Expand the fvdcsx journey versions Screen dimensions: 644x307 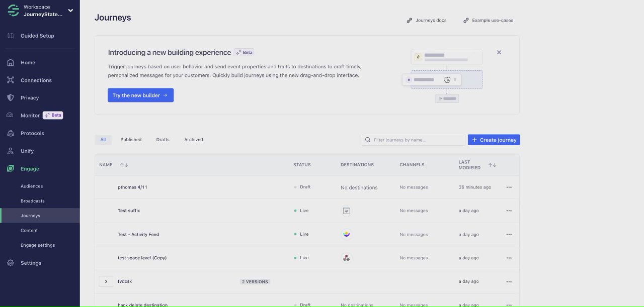click(x=106, y=281)
